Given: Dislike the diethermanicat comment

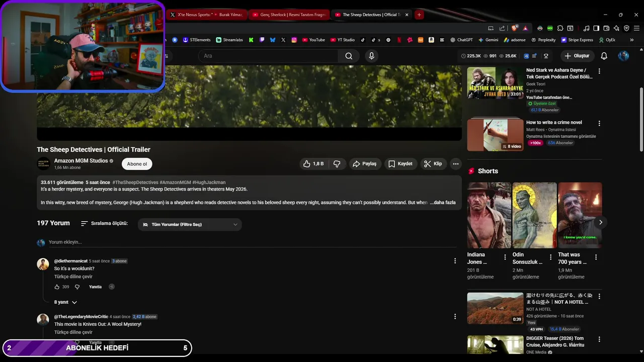Looking at the screenshot, I should click(77, 287).
